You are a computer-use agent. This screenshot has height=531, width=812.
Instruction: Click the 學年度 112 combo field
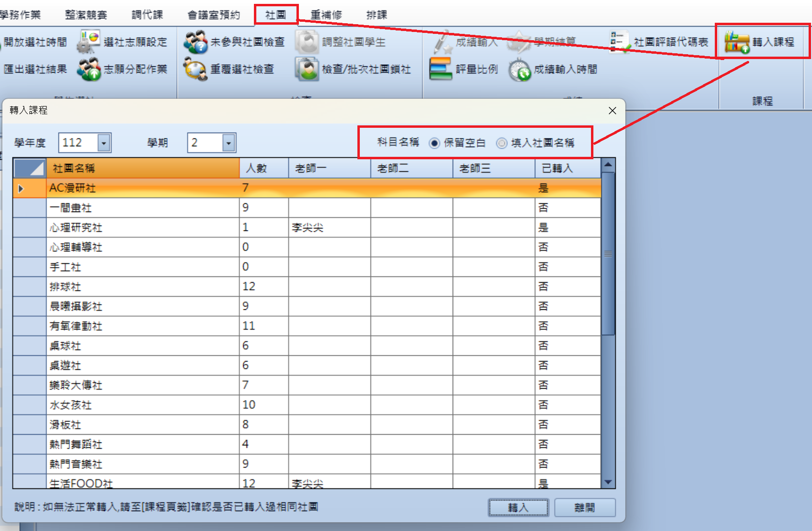coord(85,143)
